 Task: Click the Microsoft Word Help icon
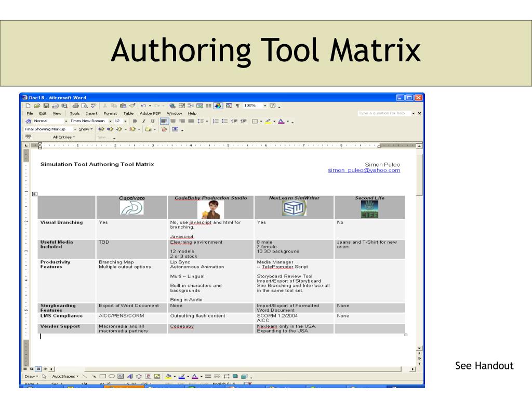(272, 106)
